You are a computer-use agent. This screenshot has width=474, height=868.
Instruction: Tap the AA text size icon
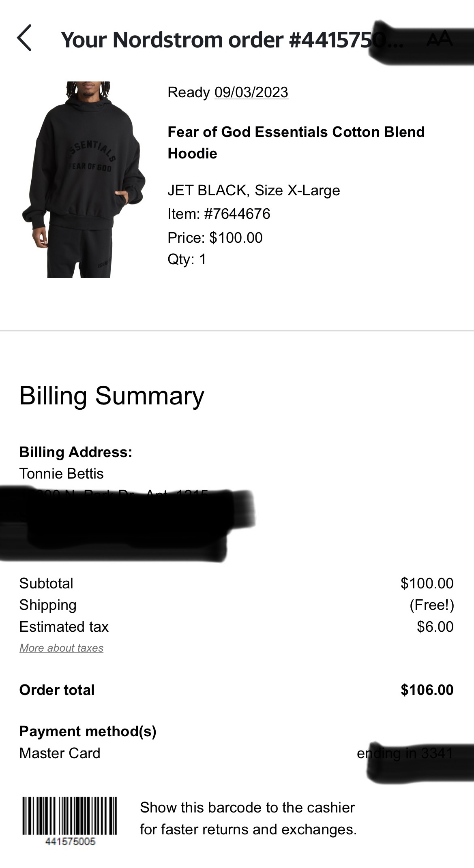click(440, 39)
